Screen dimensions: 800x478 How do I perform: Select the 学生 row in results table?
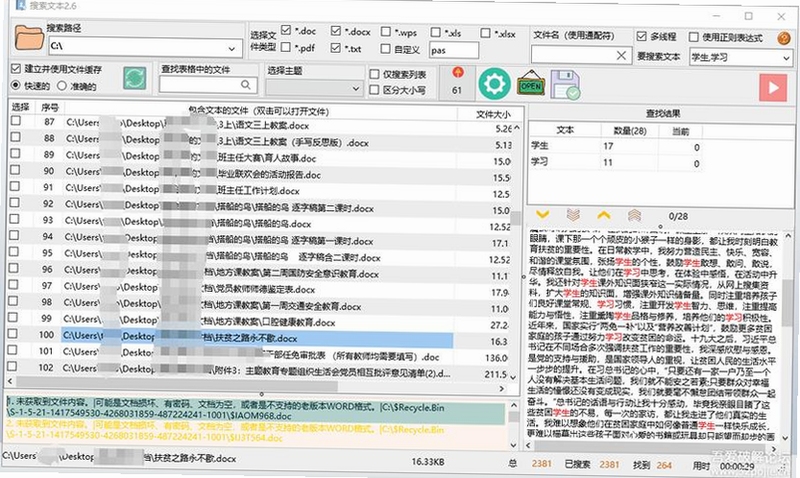pos(614,146)
